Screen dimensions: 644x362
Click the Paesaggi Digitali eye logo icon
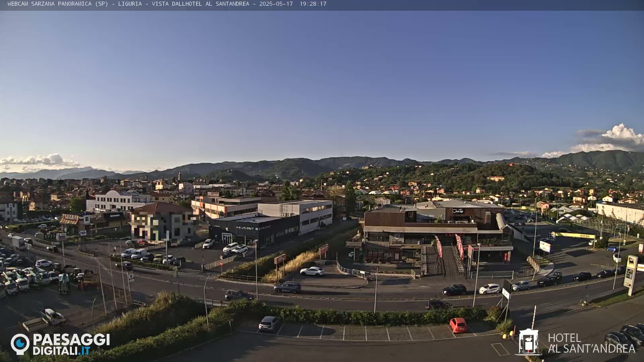click(x=20, y=344)
